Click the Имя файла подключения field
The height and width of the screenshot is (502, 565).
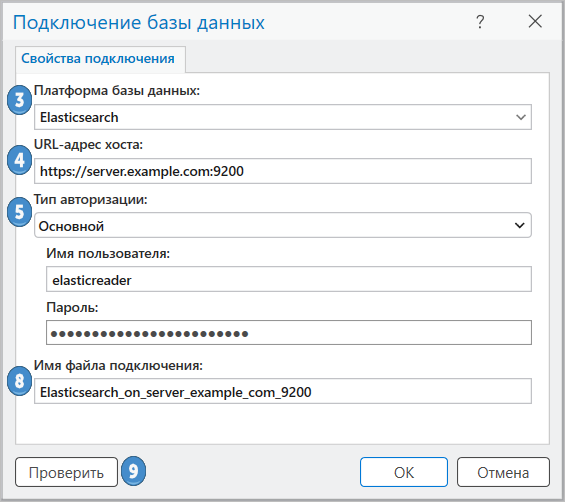282,391
